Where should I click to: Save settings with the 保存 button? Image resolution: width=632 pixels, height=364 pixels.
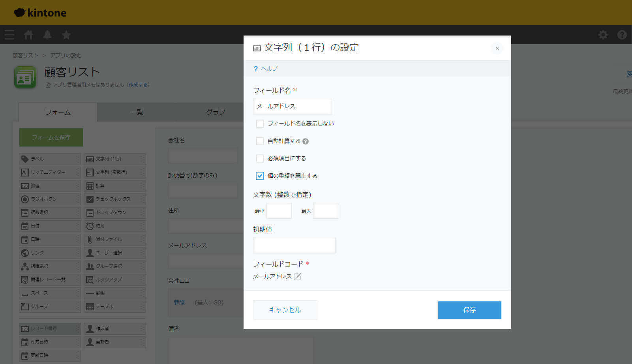(469, 310)
